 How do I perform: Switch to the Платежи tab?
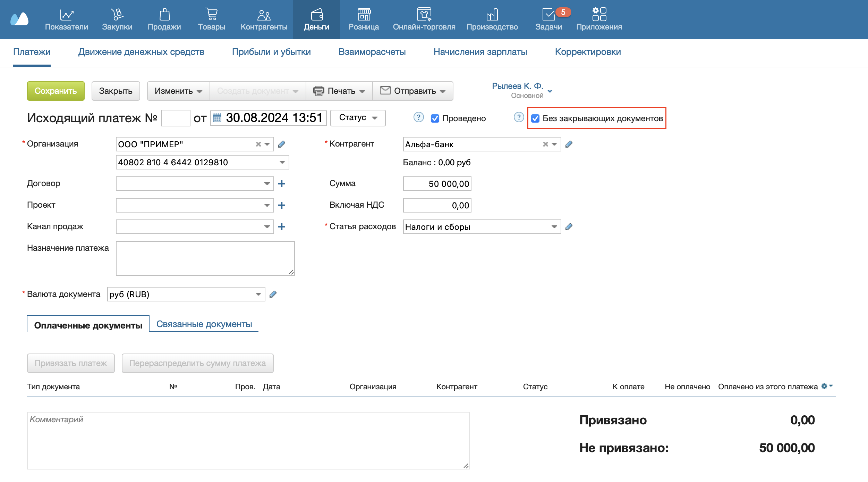point(32,52)
